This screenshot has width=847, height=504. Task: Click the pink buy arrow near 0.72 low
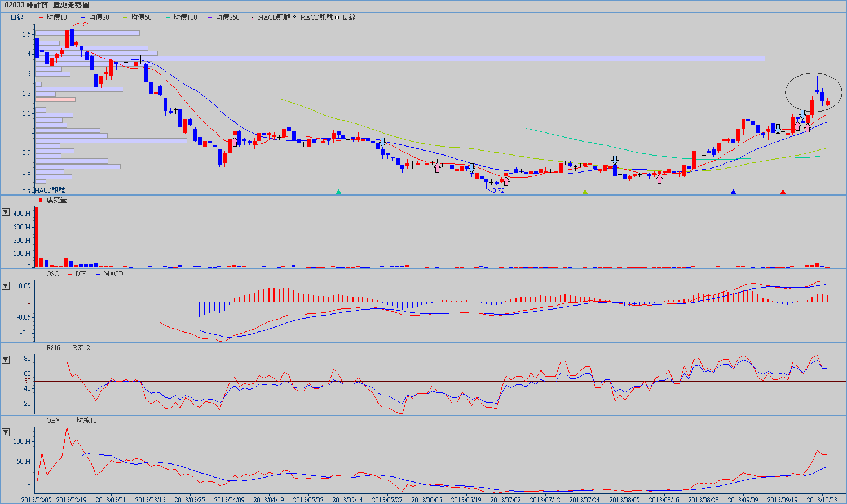point(506,181)
